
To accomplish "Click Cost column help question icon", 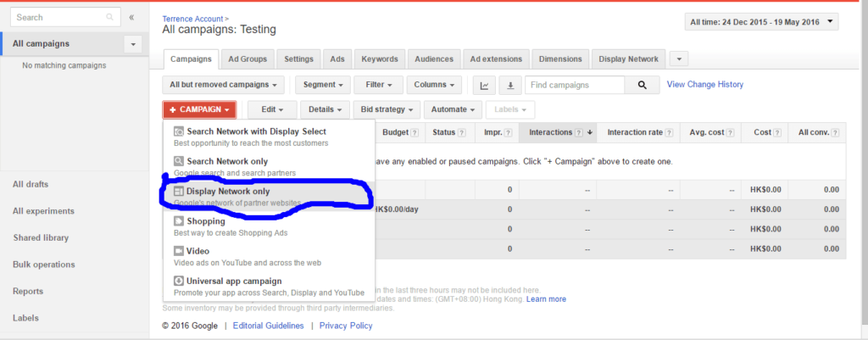I will click(x=778, y=133).
